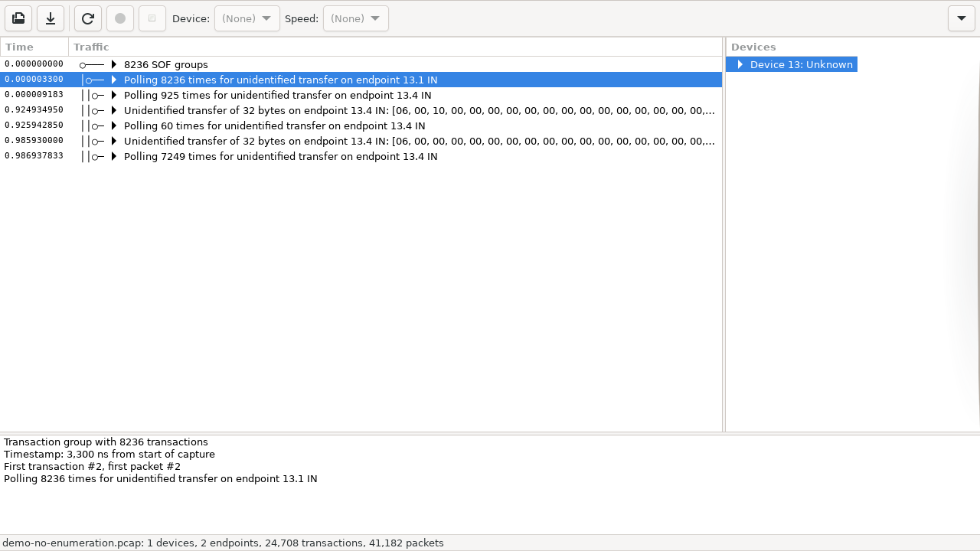The image size is (980, 551).
Task: Select Polling 925 times row text
Action: click(278, 95)
